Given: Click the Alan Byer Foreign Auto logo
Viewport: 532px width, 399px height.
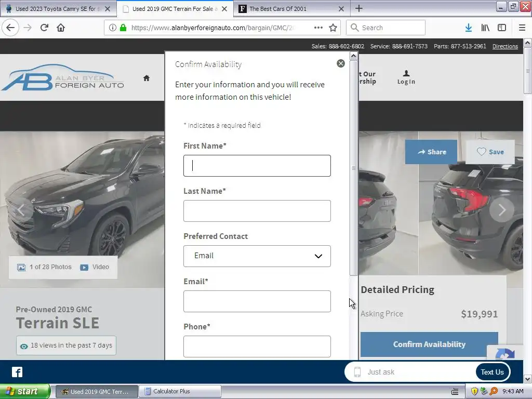Looking at the screenshot, I should coord(63,77).
